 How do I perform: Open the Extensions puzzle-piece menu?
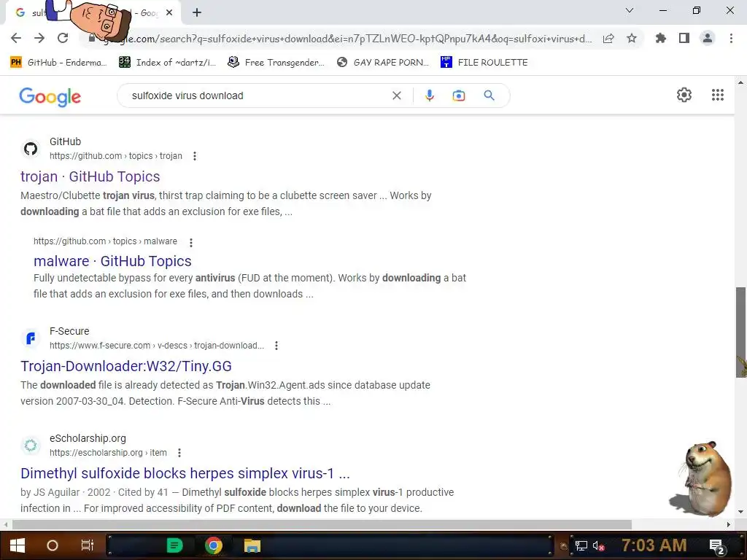[x=661, y=38]
